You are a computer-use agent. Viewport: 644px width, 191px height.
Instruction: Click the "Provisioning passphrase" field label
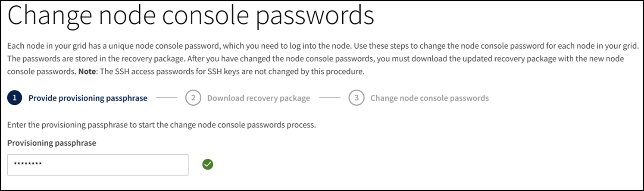point(51,143)
